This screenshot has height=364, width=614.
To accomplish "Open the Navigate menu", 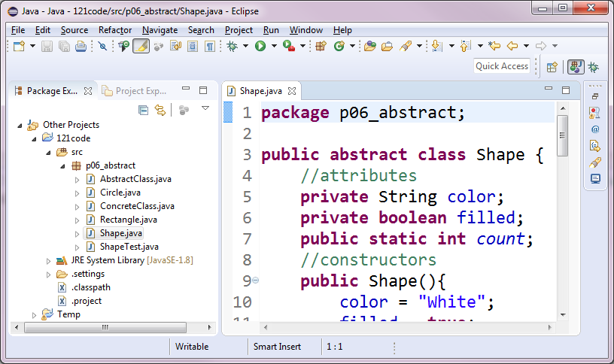I will pyautogui.click(x=160, y=30).
